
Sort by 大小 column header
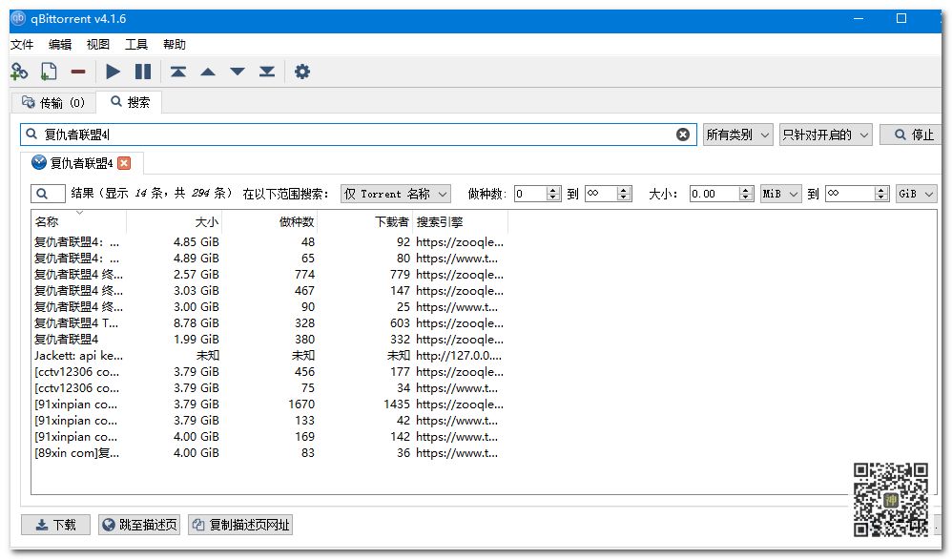pos(175,221)
